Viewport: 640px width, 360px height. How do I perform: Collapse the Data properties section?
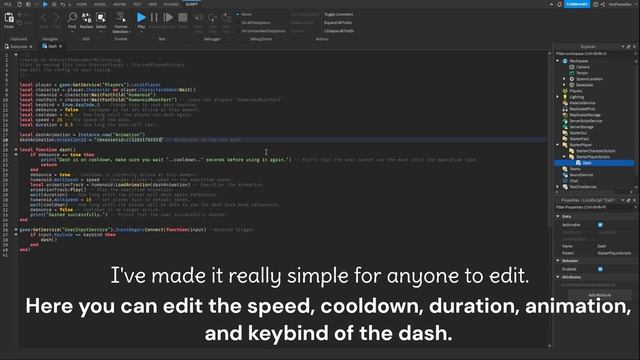[558, 216]
